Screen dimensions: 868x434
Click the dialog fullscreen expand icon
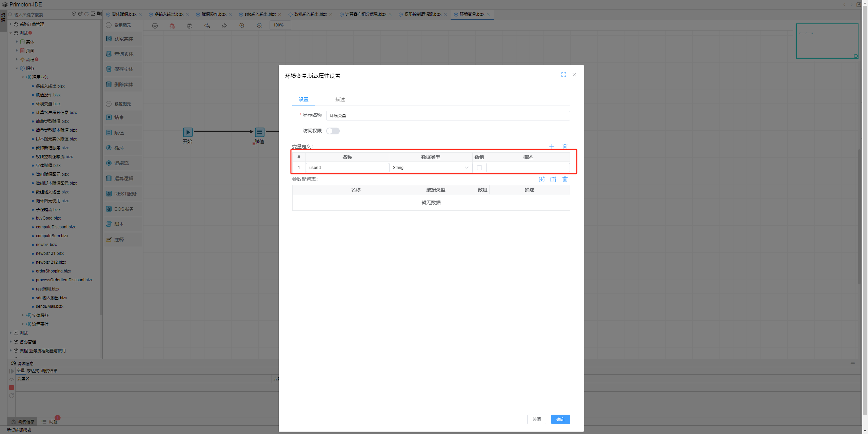click(564, 75)
